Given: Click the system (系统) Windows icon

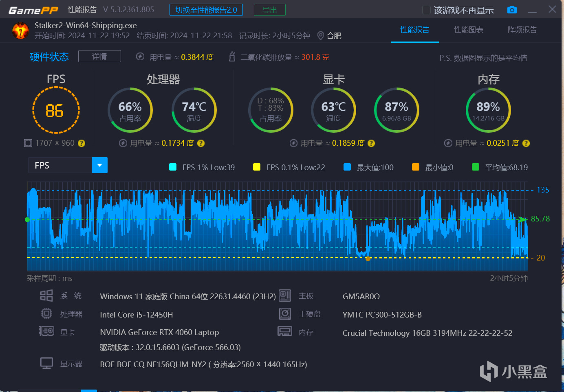Looking at the screenshot, I should tap(46, 296).
